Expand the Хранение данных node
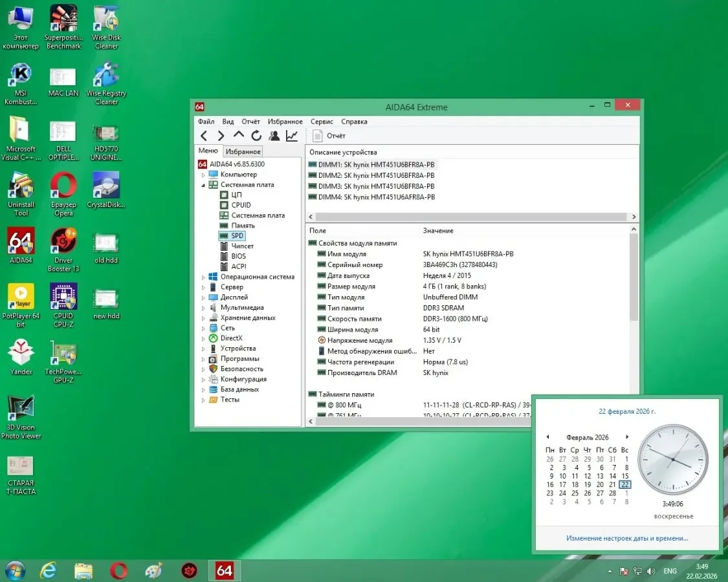 [x=203, y=318]
